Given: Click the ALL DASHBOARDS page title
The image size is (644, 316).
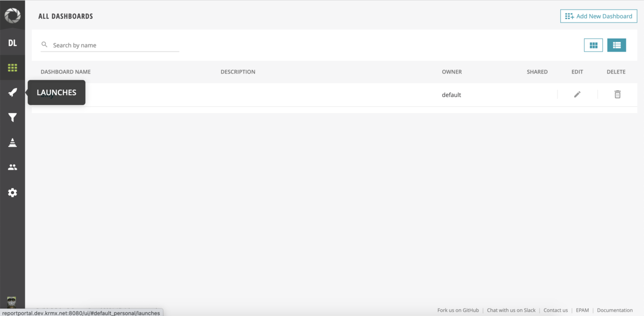Looking at the screenshot, I should click(x=65, y=16).
